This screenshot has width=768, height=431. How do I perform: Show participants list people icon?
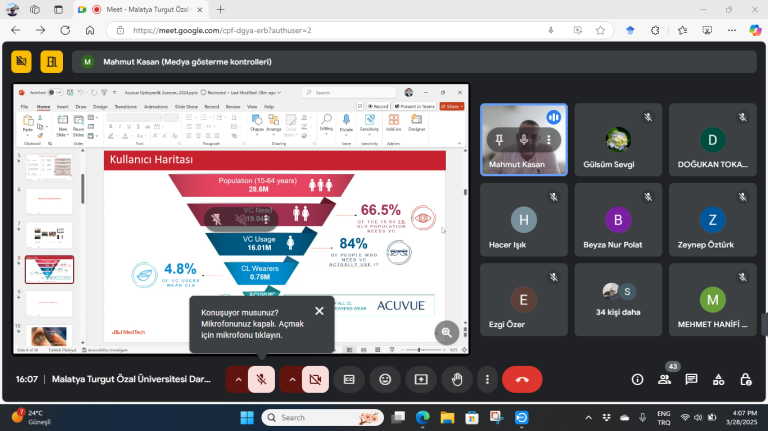(x=664, y=380)
